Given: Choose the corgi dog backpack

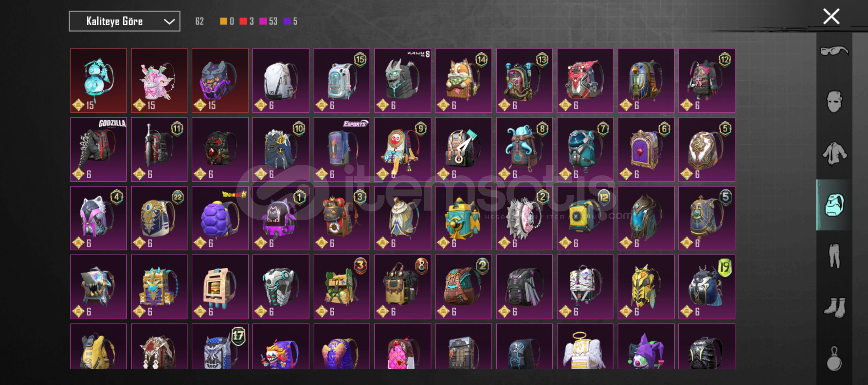Looking at the screenshot, I should pyautogui.click(x=463, y=81).
